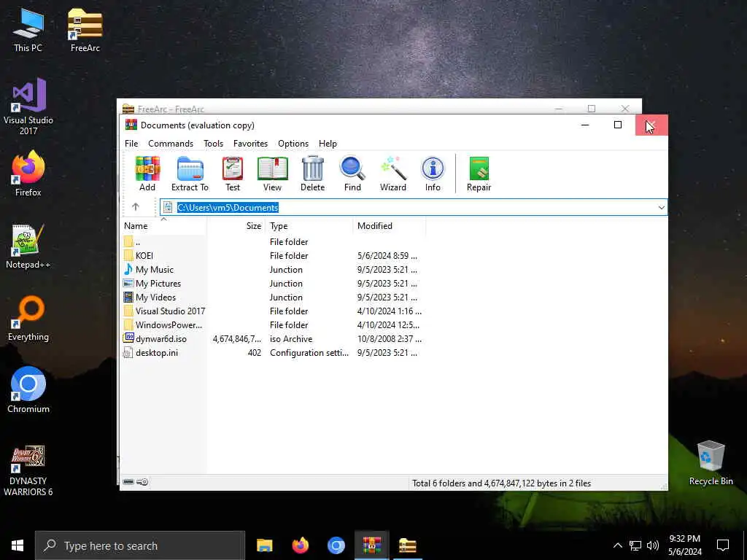747x560 pixels.
Task: Click the drive icon in status bar
Action: [x=128, y=482]
